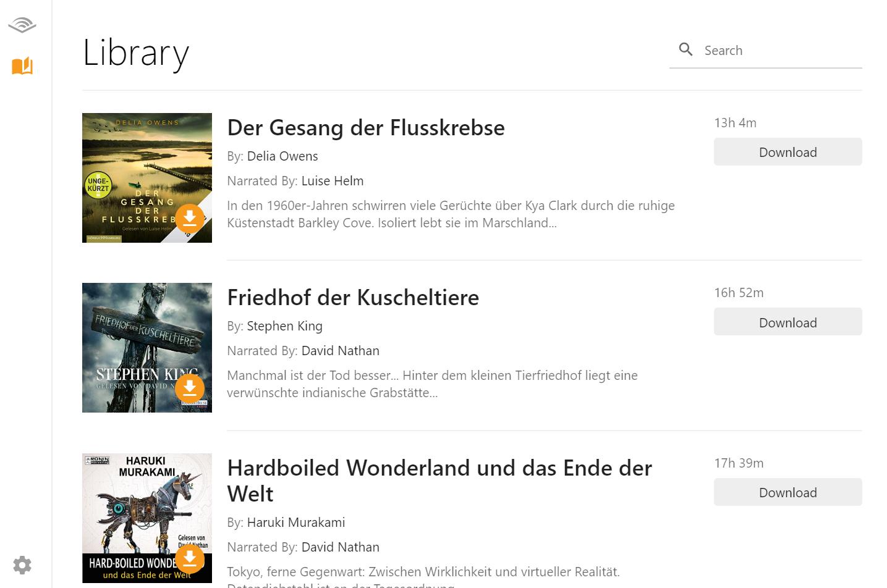This screenshot has width=887, height=588.
Task: Open the Stephen King cover thumbnail
Action: [x=146, y=347]
